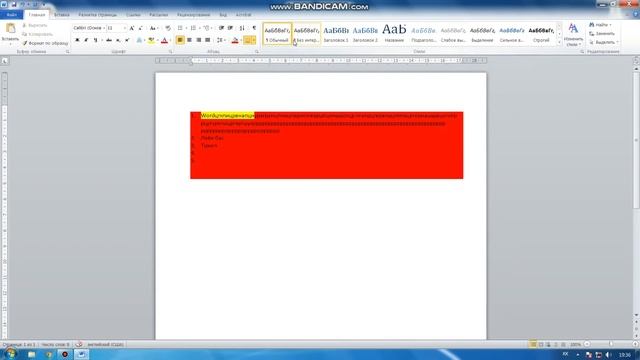
Task: Switch to the Рассылки (Mailings) tab
Action: pos(158,15)
